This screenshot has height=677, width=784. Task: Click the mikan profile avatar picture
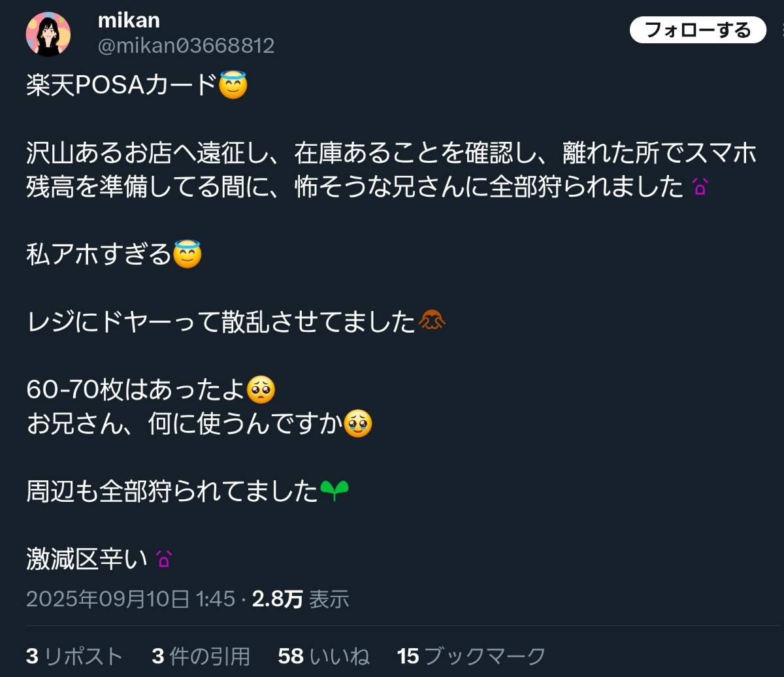pos(48,34)
